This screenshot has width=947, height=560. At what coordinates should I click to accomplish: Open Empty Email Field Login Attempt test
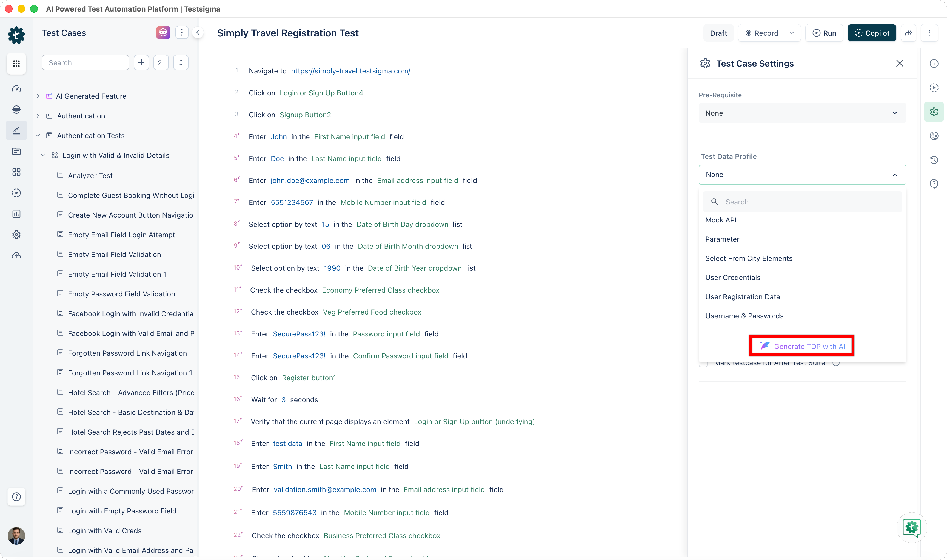(121, 235)
